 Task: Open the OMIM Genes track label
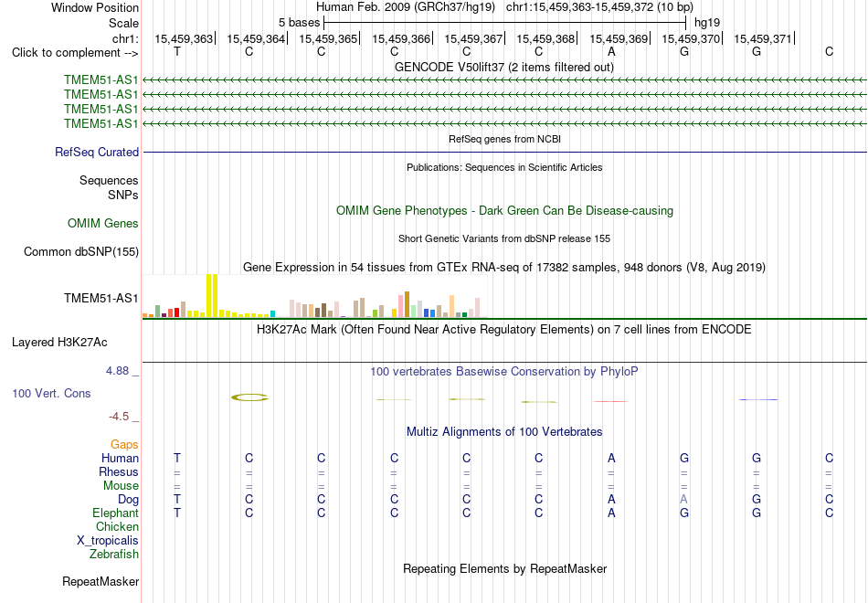pyautogui.click(x=103, y=223)
